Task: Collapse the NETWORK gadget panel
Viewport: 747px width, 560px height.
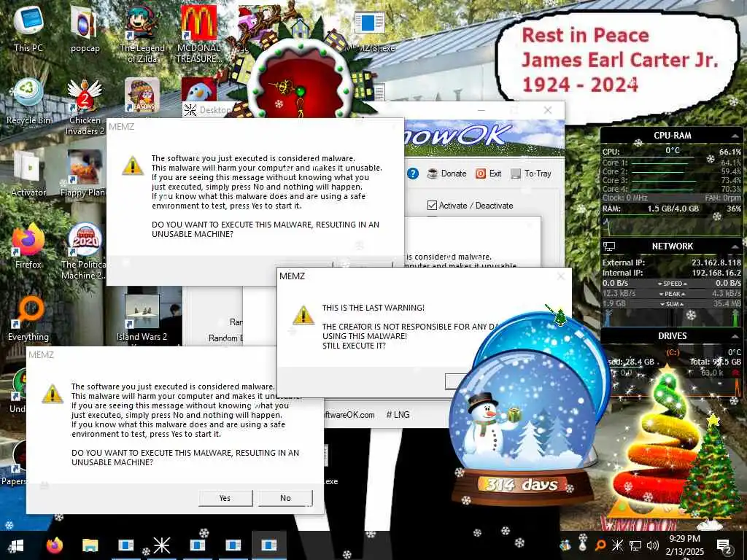Action: pyautogui.click(x=735, y=246)
